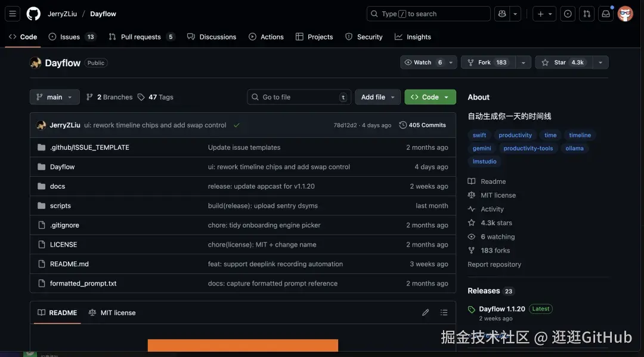View the 2 Branches link
The width and height of the screenshot is (644, 357).
point(109,97)
